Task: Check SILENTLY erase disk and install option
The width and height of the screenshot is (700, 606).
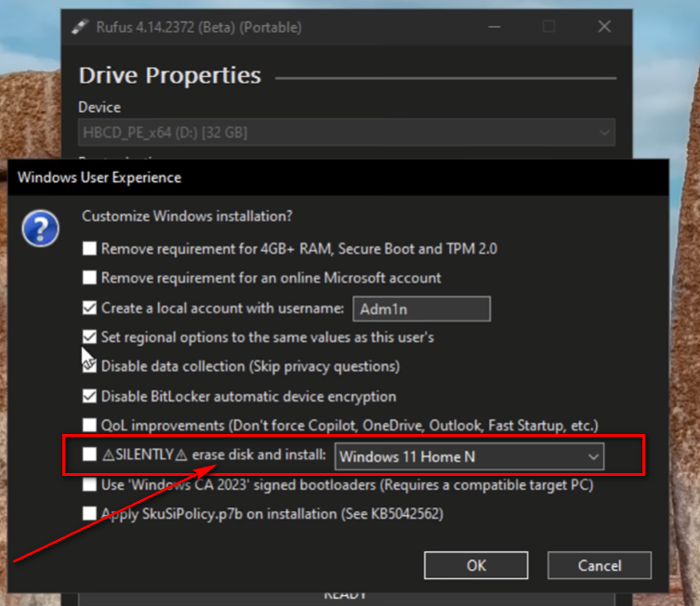Action: (x=89, y=454)
